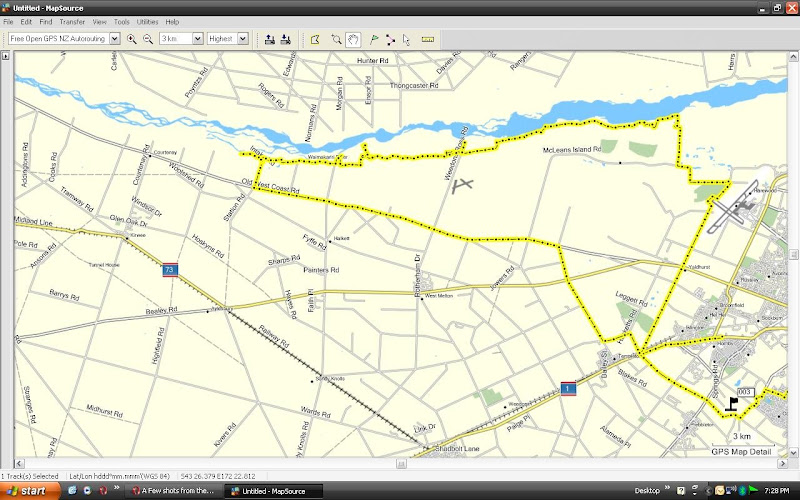Click the Zoom Out magnifier icon
This screenshot has height=500, width=800.
148,39
